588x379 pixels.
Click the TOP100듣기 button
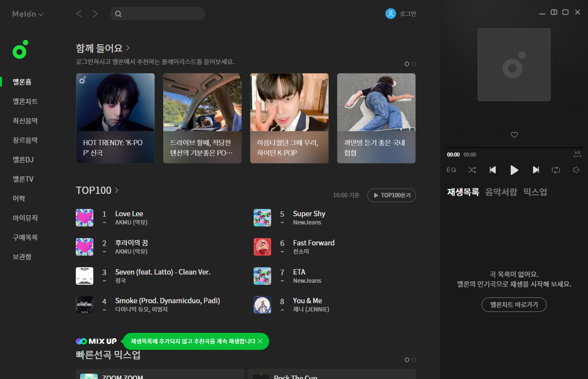(392, 195)
